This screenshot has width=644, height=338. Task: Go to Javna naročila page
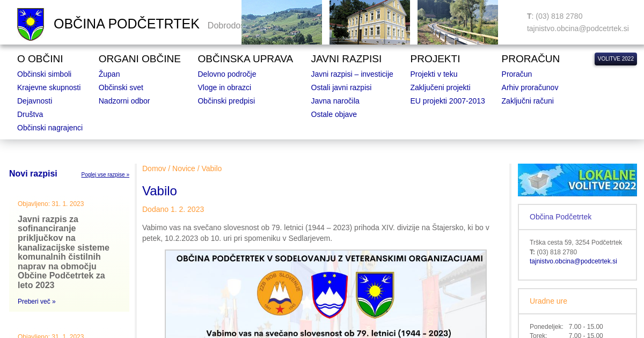(335, 101)
